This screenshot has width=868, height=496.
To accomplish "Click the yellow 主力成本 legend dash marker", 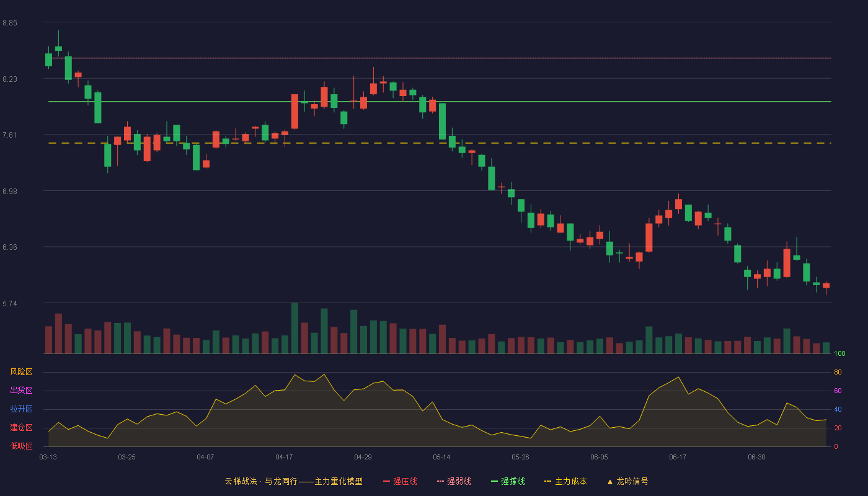I will coord(548,481).
